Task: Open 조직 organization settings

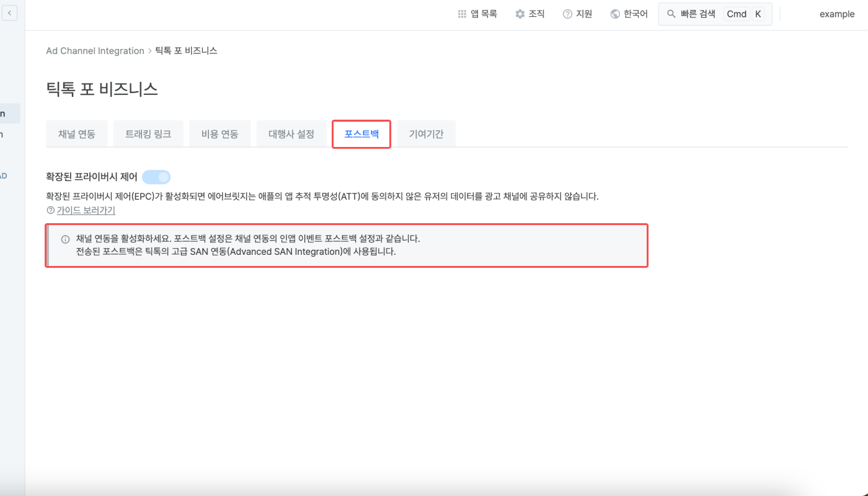Action: pyautogui.click(x=530, y=14)
